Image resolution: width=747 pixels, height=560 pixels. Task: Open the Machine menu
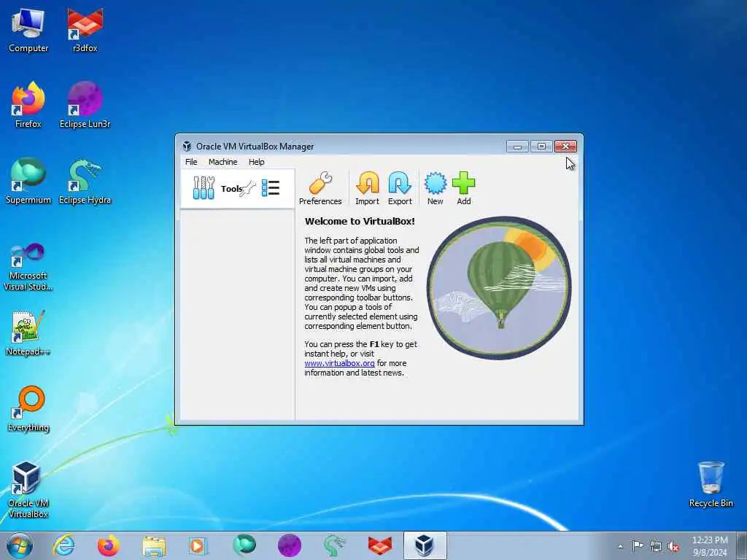(222, 162)
